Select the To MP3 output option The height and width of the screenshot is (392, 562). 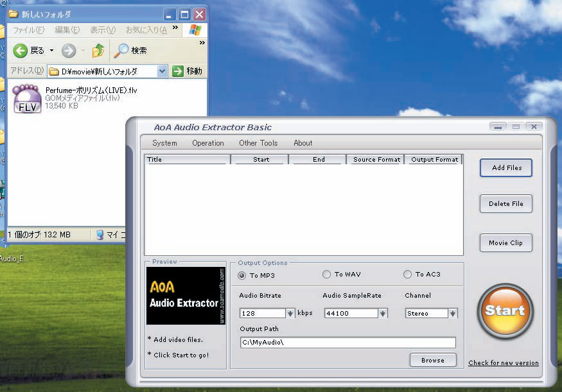(242, 275)
